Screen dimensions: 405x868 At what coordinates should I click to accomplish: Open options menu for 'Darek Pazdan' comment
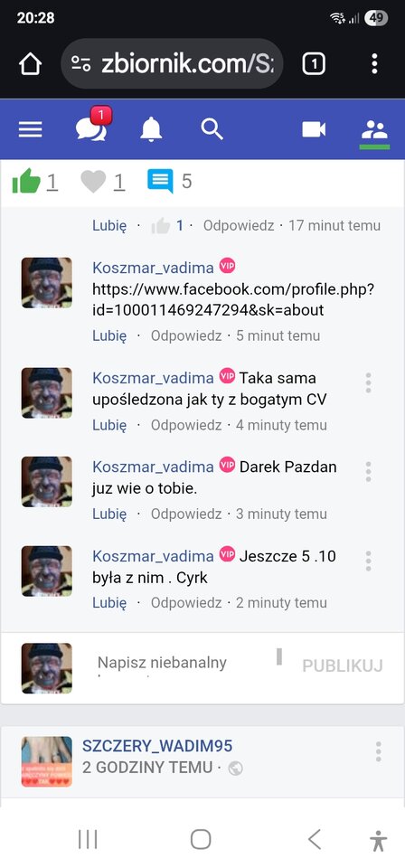coord(369,471)
